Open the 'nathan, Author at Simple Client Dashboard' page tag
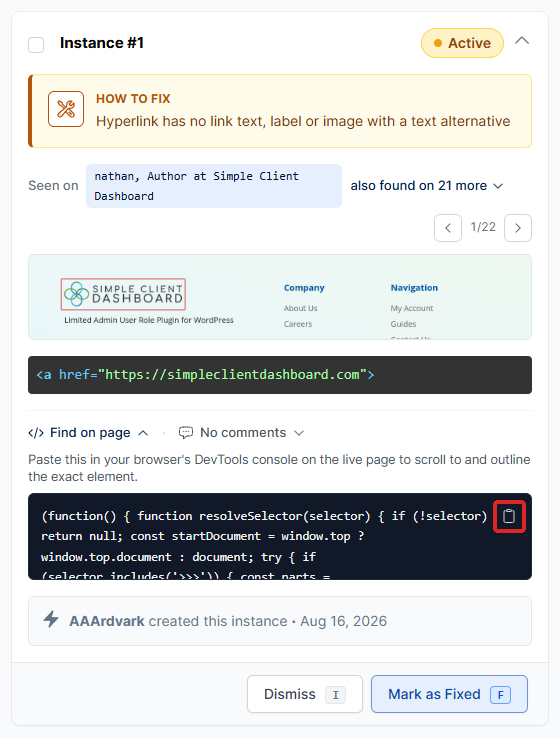Screen dimensions: 560x737 coord(214,186)
